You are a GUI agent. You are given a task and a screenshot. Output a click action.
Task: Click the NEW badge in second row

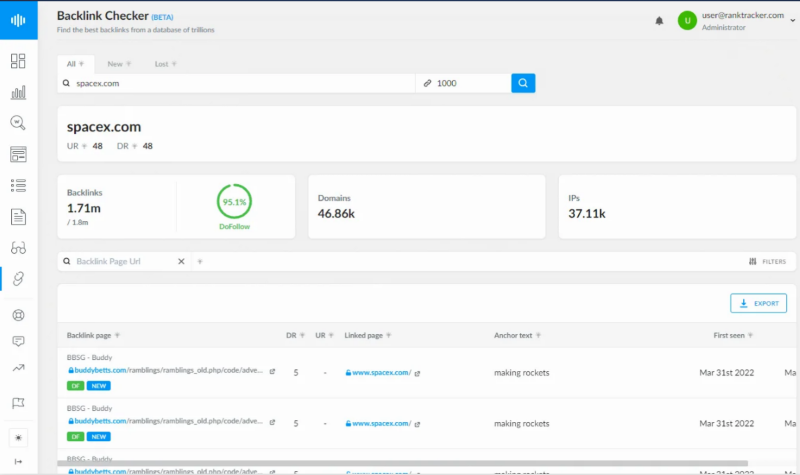(x=98, y=437)
